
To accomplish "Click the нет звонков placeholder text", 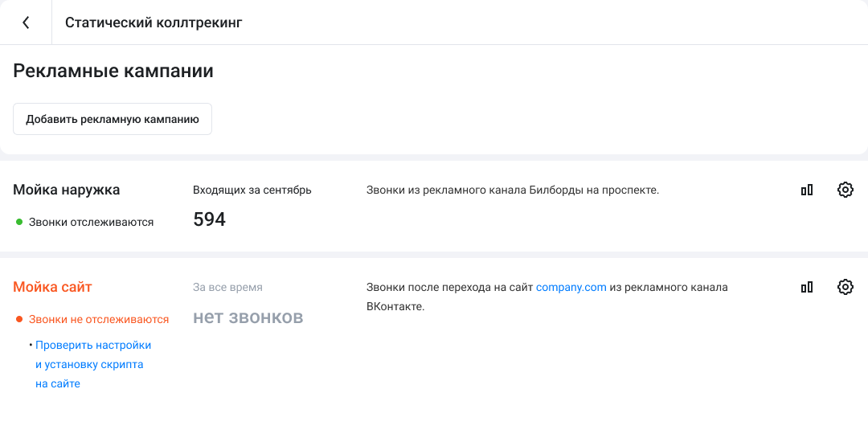I will (248, 317).
